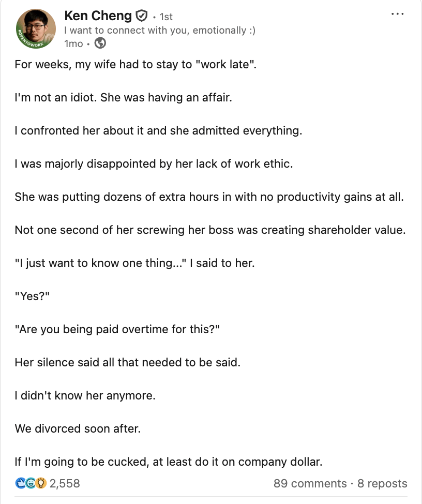
Task: Click the verified badge beside the name
Action: (141, 16)
